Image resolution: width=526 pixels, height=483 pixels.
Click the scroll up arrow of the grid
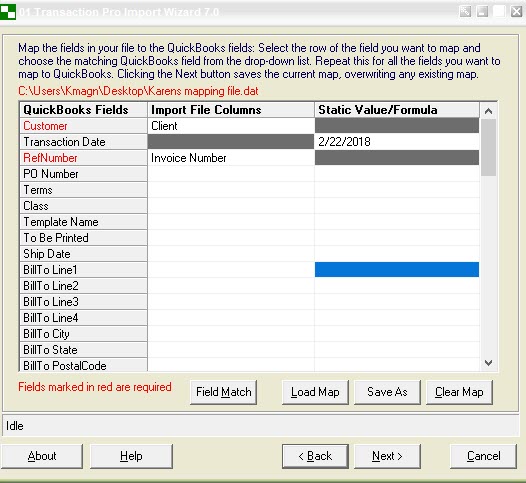tap(488, 111)
